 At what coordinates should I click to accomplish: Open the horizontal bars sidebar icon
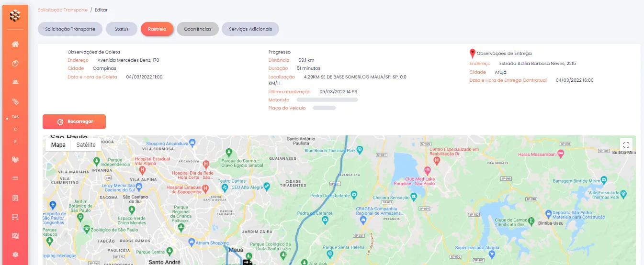pyautogui.click(x=15, y=178)
